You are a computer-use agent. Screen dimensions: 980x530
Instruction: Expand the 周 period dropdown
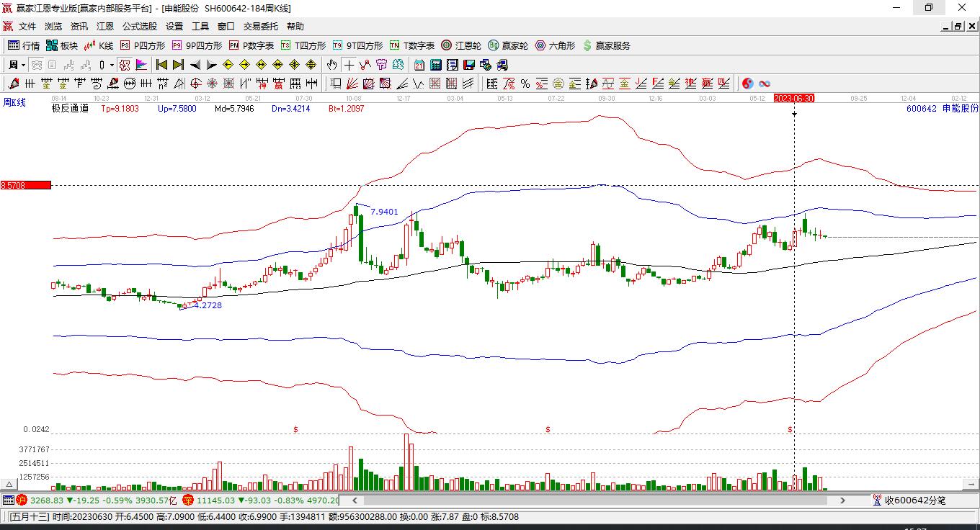[16, 65]
